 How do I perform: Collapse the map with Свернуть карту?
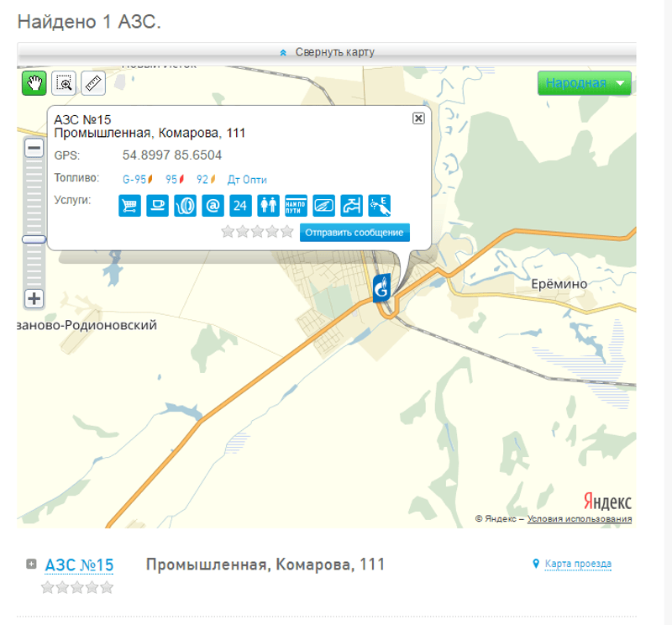point(327,52)
